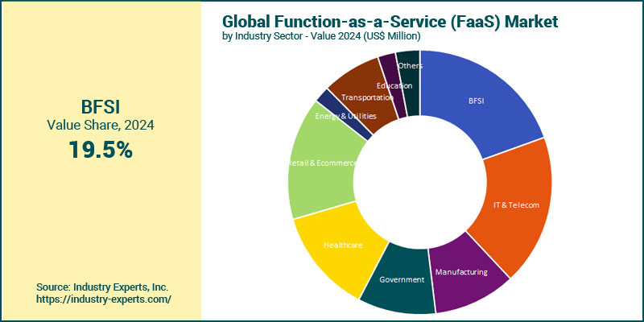The width and height of the screenshot is (644, 322).
Task: Click the BFSI heading in the left panel
Action: click(x=100, y=107)
